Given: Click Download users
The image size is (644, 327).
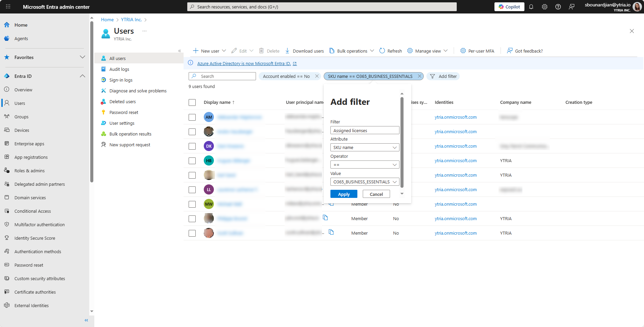Looking at the screenshot, I should pyautogui.click(x=304, y=51).
